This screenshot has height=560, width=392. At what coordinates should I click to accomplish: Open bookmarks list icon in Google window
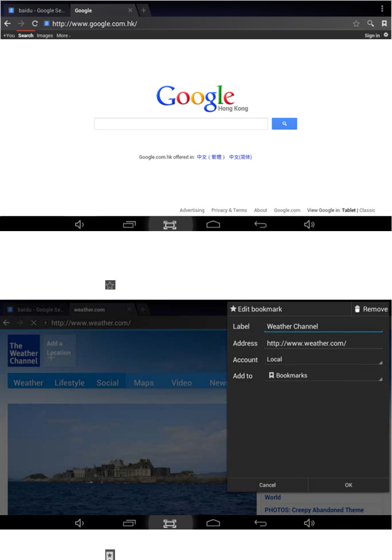[384, 24]
